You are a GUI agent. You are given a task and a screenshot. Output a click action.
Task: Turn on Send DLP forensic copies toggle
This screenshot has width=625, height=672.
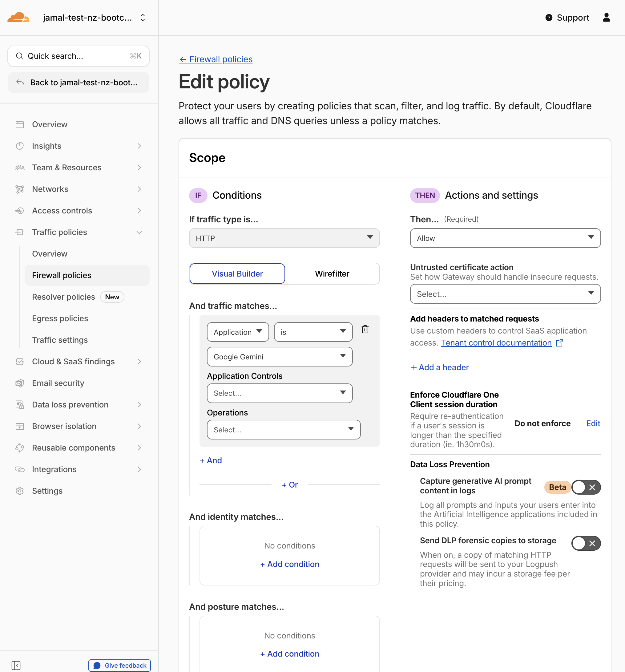586,543
